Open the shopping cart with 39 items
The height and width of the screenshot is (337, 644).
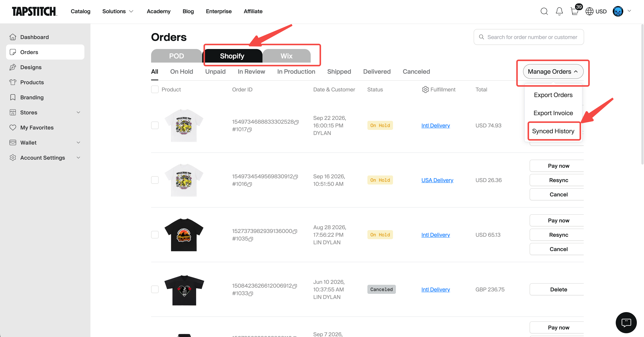coord(574,11)
